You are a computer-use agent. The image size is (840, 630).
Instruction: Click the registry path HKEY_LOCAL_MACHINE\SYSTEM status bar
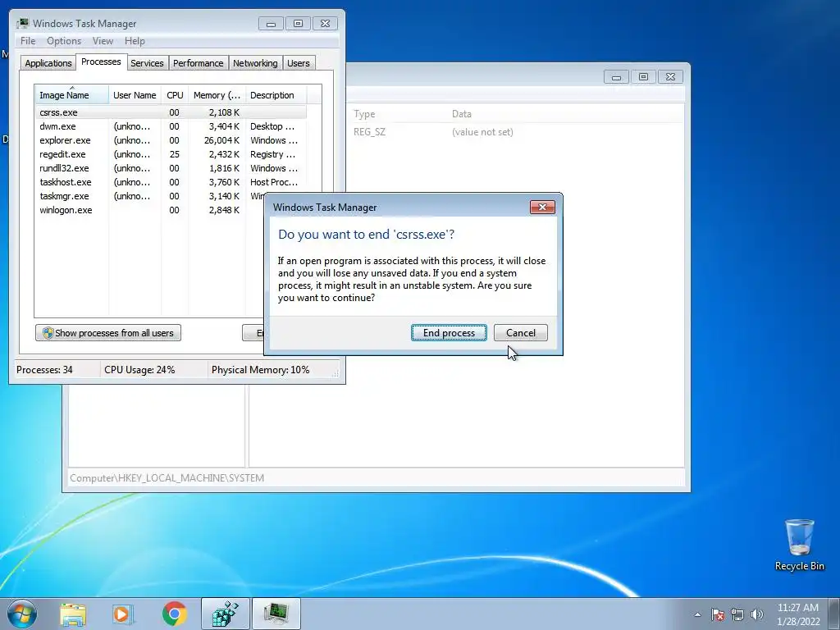tap(167, 478)
